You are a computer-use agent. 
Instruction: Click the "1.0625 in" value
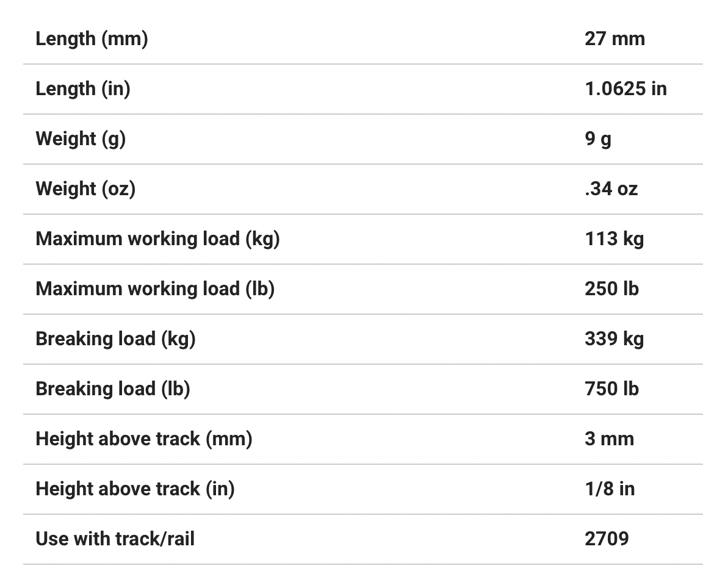click(625, 89)
